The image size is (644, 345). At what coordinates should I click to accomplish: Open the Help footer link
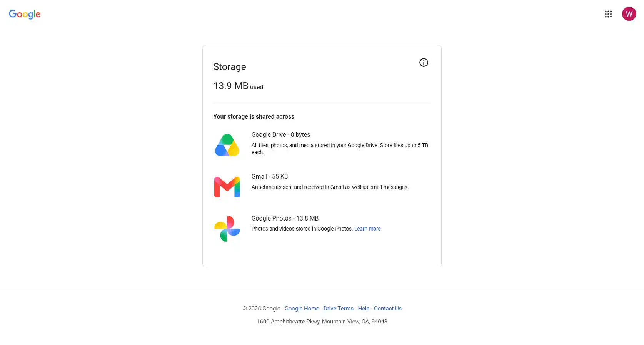pyautogui.click(x=364, y=309)
